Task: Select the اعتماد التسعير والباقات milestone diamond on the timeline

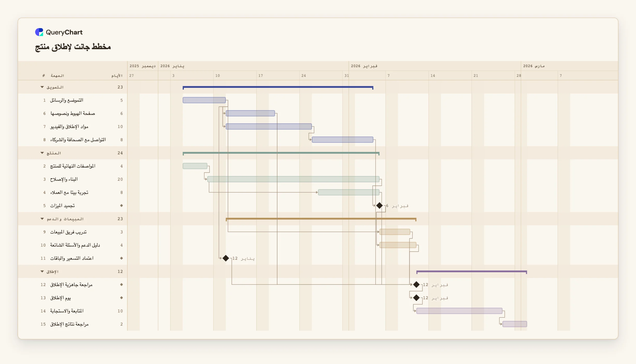Action: (226, 258)
